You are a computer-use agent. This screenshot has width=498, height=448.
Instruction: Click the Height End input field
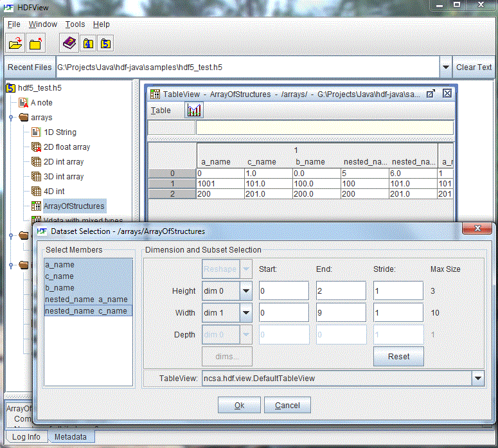pyautogui.click(x=341, y=291)
